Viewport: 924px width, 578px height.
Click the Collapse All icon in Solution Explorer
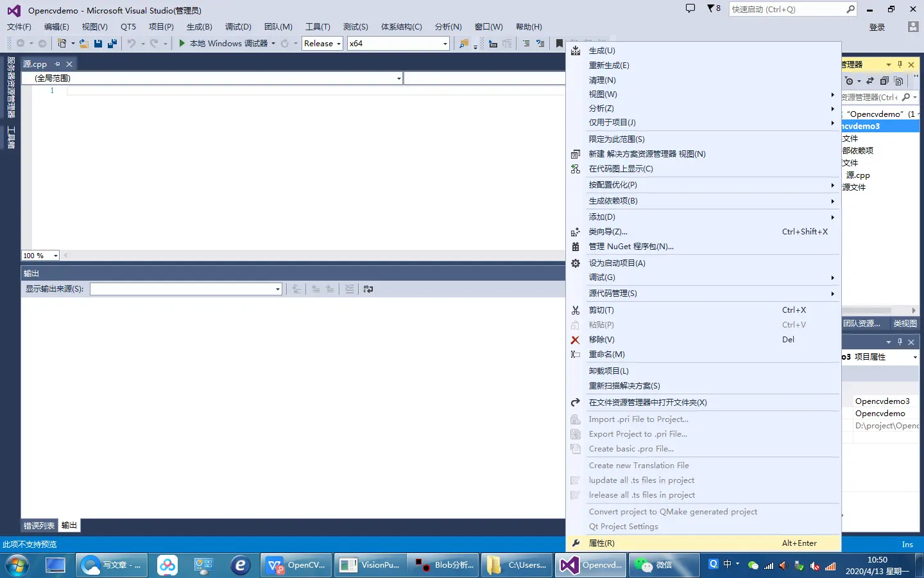click(885, 81)
